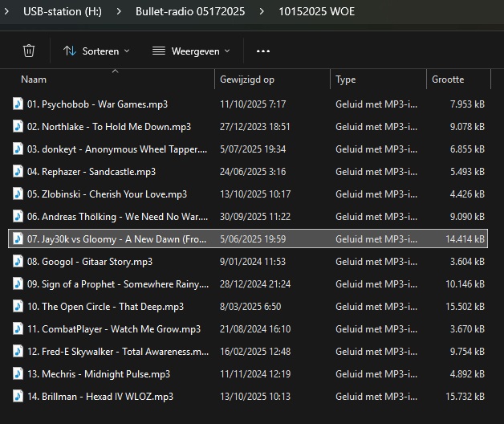Viewport: 504px width, 424px height.
Task: Click size value 15.502 kB
Action: coord(465,307)
